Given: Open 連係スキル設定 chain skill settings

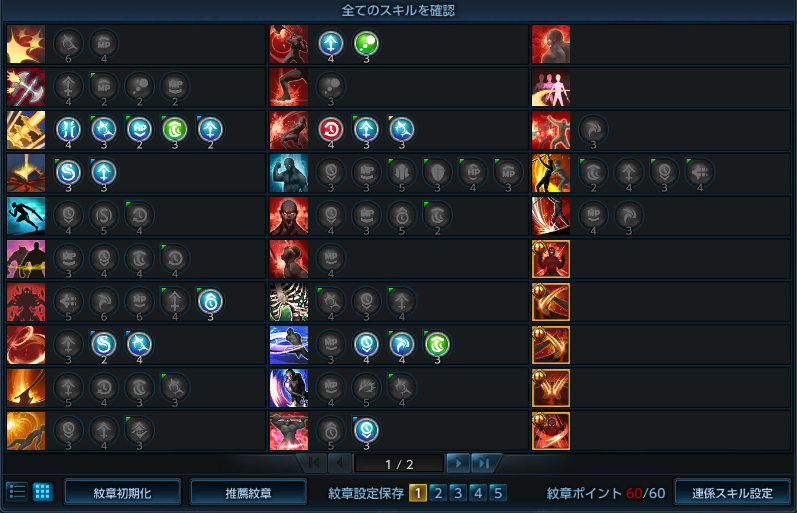Looking at the screenshot, I should 732,493.
